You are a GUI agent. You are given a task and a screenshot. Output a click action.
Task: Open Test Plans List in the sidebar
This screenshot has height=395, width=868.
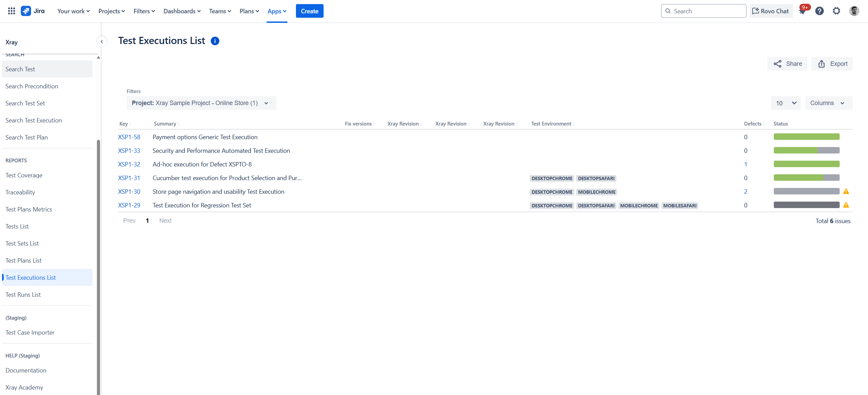coord(47,260)
